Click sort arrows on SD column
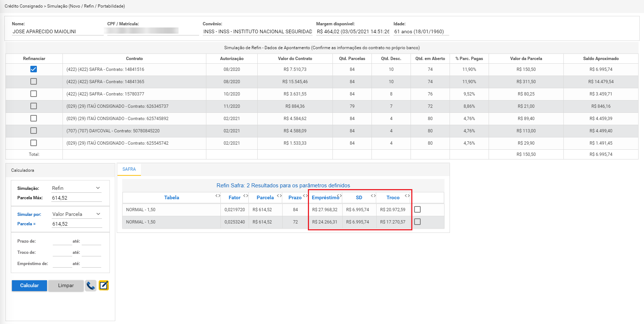 tap(373, 196)
